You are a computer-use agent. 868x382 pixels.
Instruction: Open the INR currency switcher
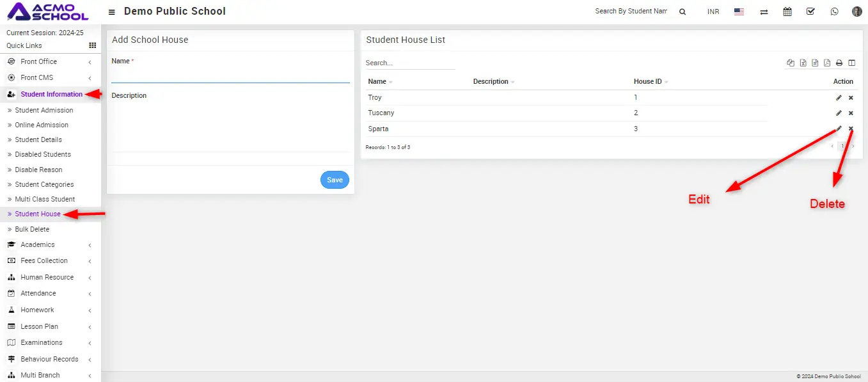point(713,12)
